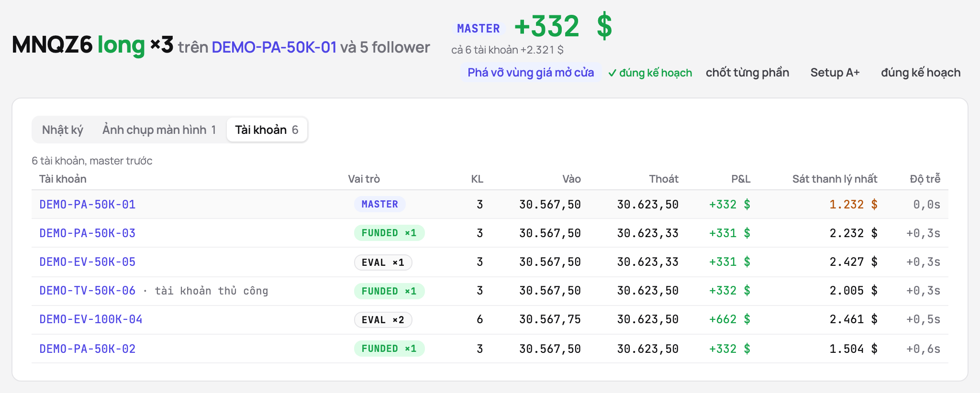Viewport: 980px width, 393px height.
Task: Click the MASTER role badge in the table
Action: coord(380,204)
